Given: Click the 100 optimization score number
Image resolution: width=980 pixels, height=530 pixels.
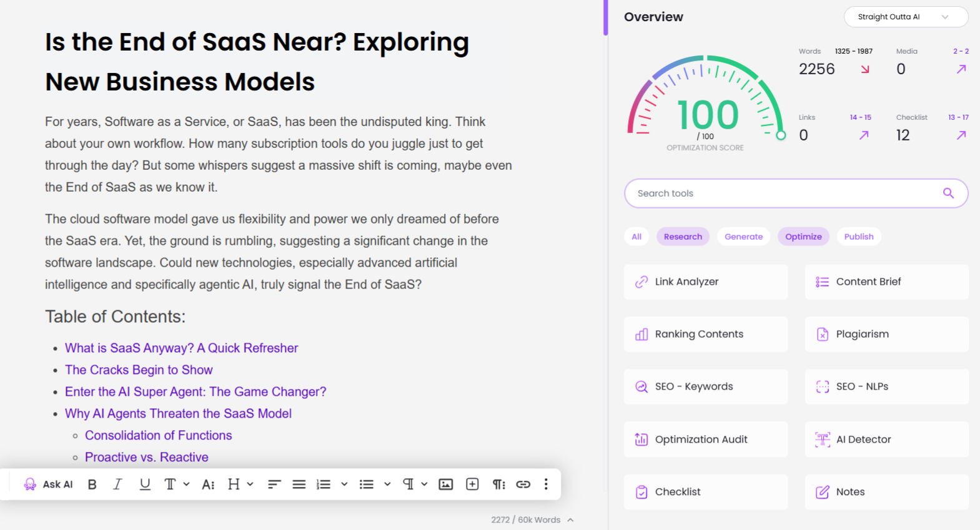Looking at the screenshot, I should coord(708,115).
